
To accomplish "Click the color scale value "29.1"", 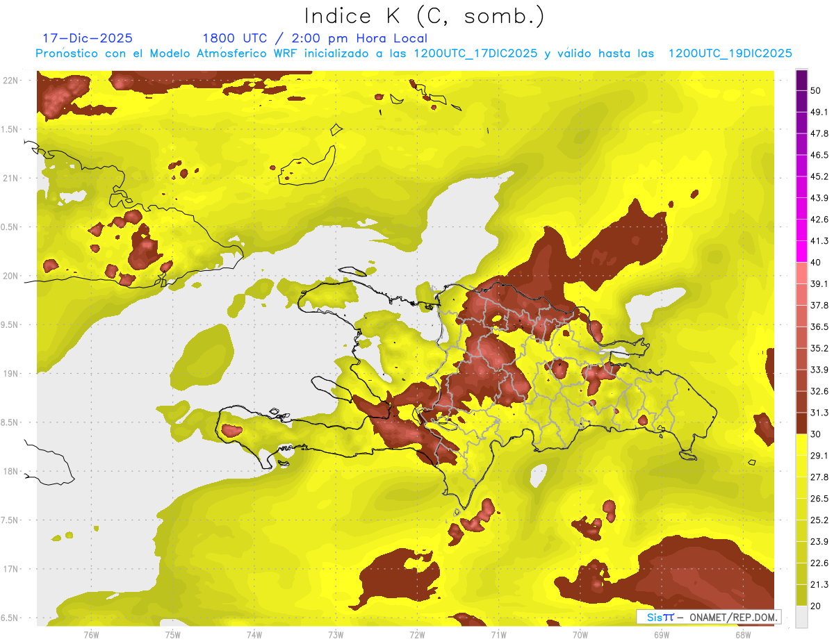I will (x=819, y=455).
